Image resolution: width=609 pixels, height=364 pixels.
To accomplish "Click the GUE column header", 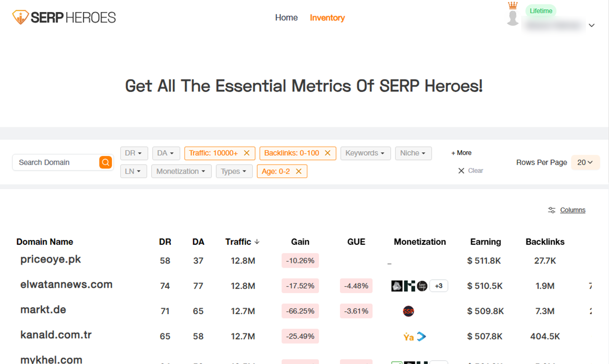I will [x=356, y=242].
